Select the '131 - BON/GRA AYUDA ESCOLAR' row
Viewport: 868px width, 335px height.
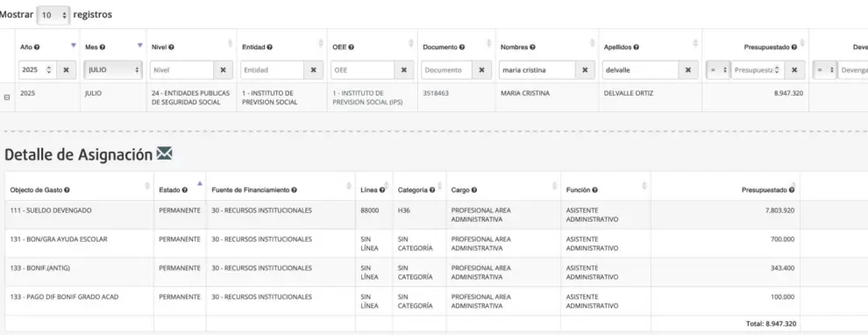coord(437,244)
